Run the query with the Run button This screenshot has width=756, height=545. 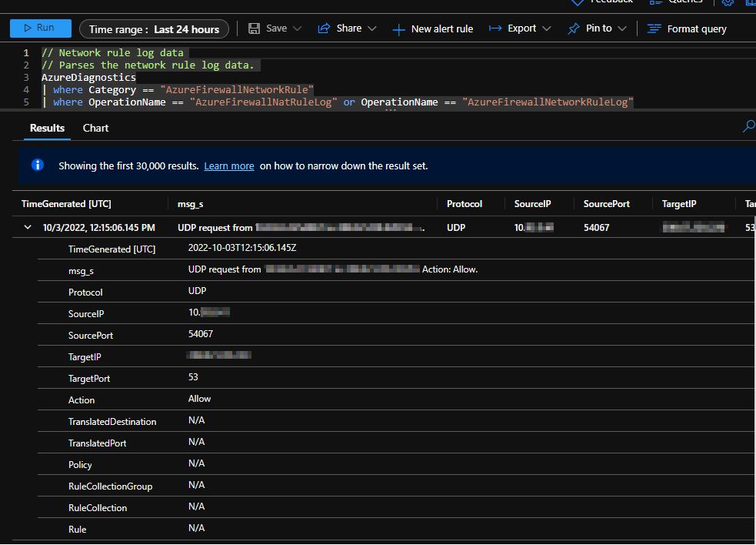pos(41,28)
